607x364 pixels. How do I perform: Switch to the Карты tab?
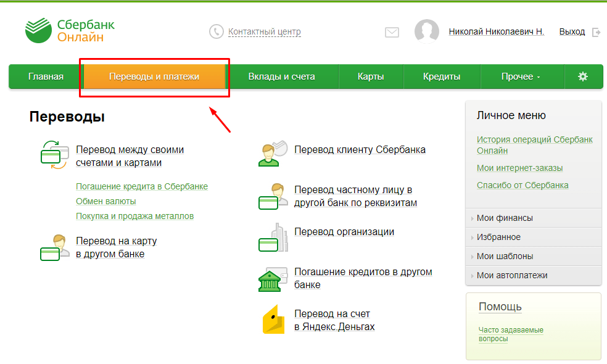[x=371, y=77]
